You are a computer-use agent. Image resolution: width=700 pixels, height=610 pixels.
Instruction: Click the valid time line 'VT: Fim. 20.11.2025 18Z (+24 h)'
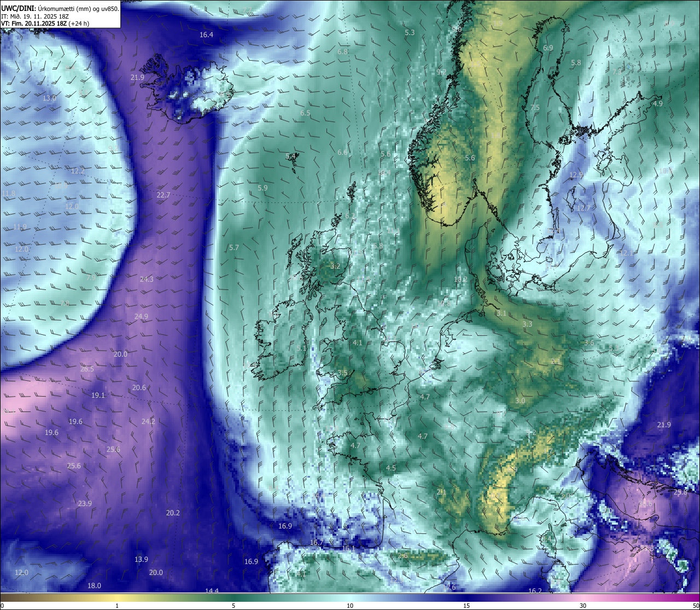tap(45, 24)
